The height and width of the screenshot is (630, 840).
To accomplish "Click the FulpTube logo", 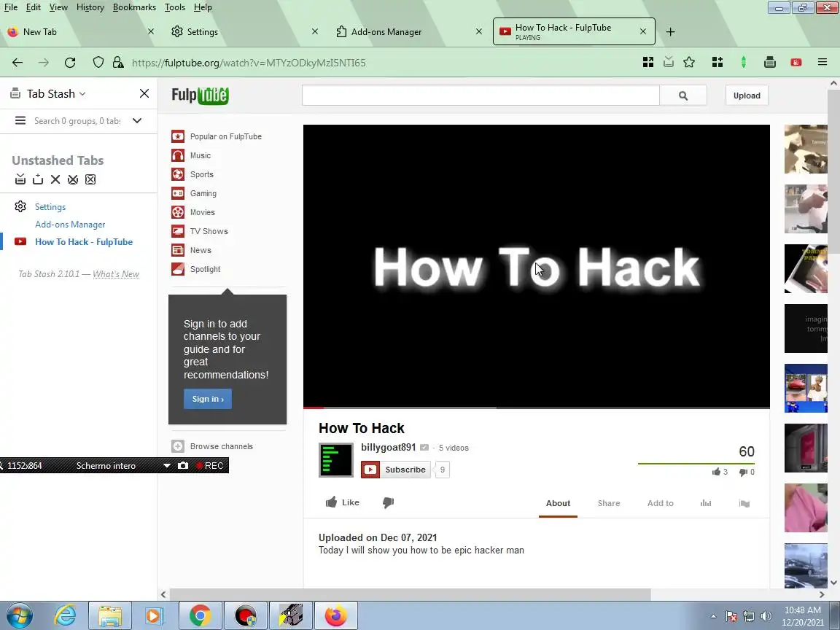I will tap(201, 96).
